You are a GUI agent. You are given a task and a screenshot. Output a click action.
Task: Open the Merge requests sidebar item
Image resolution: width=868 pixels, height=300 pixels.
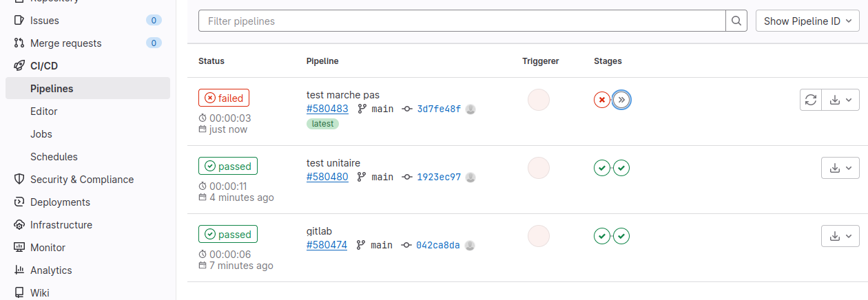(x=65, y=43)
